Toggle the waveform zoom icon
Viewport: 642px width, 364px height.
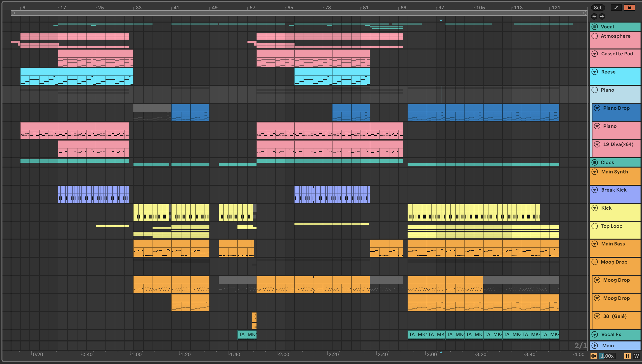click(x=593, y=356)
